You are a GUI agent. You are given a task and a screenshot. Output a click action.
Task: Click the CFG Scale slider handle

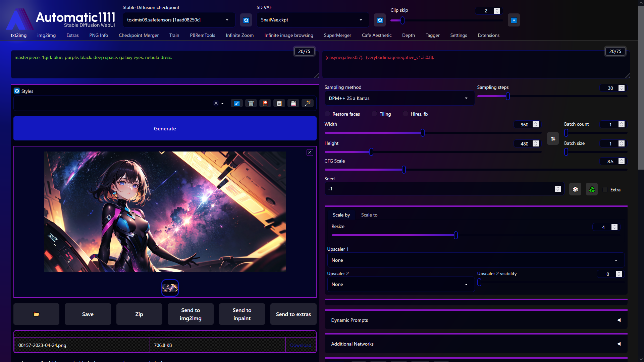(404, 170)
